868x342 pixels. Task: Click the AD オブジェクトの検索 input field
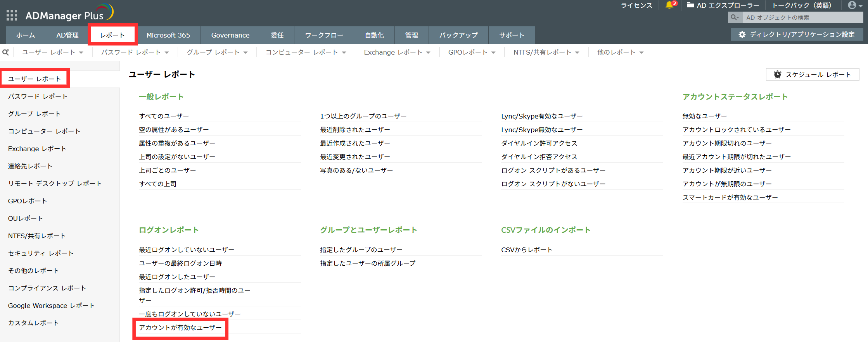point(801,17)
